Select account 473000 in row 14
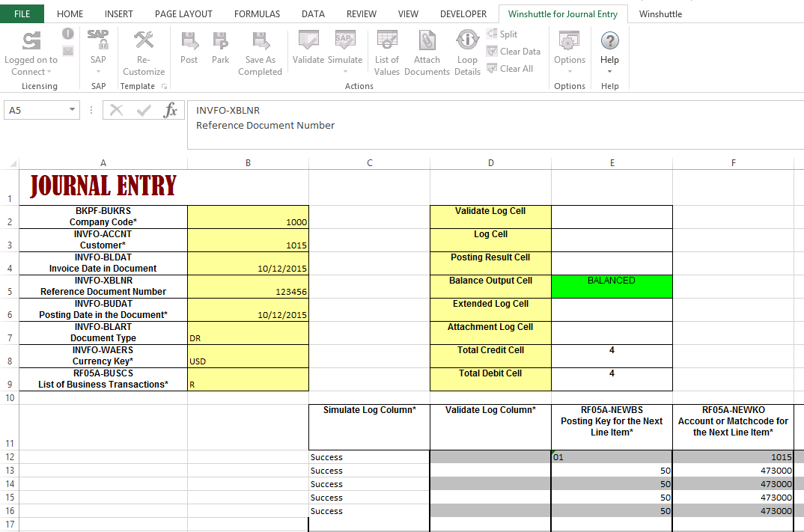804x532 pixels. point(733,484)
